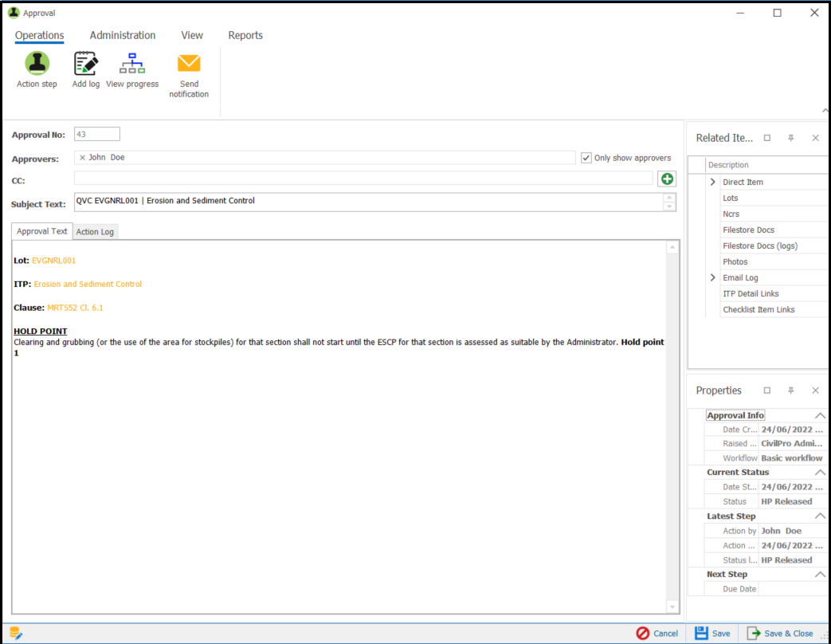Follow the EVGNRL001 lot link
Viewport: 831px width, 644px height.
53,261
